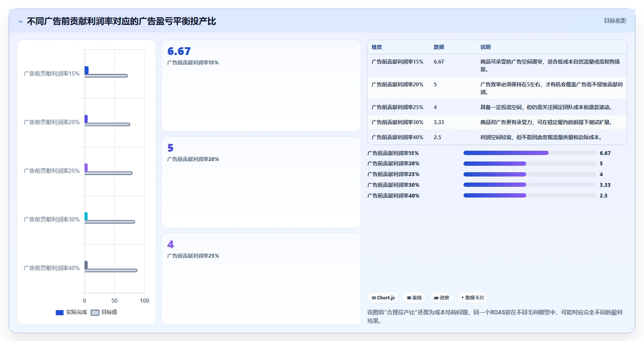Click progress value 3.33 beside the bar
Viewport: 644px width, 341px height.
605,185
